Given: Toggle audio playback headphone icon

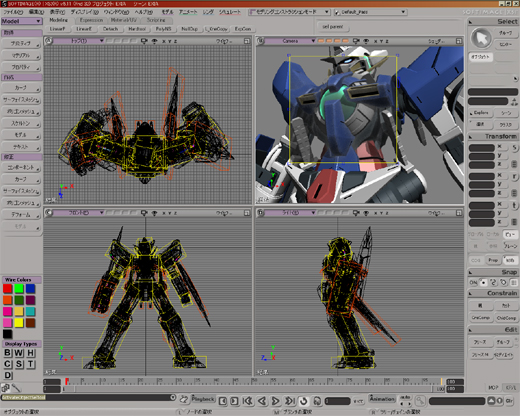Looking at the screenshot, I should [317, 401].
